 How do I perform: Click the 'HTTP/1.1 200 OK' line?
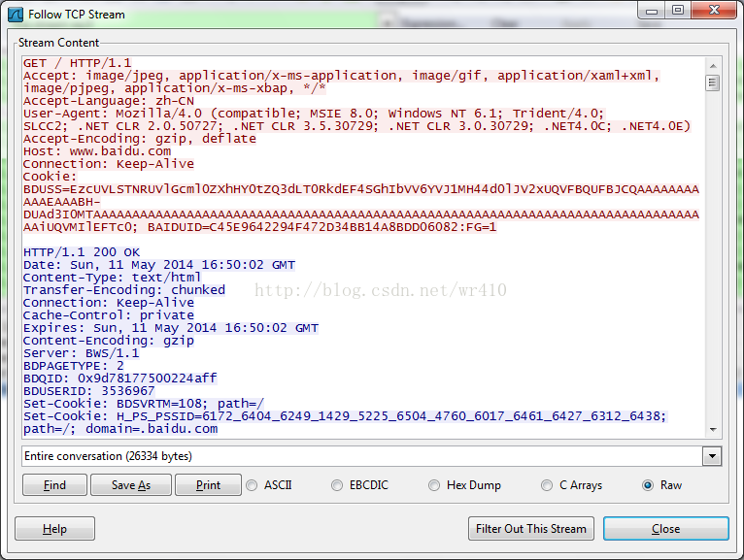click(82, 252)
